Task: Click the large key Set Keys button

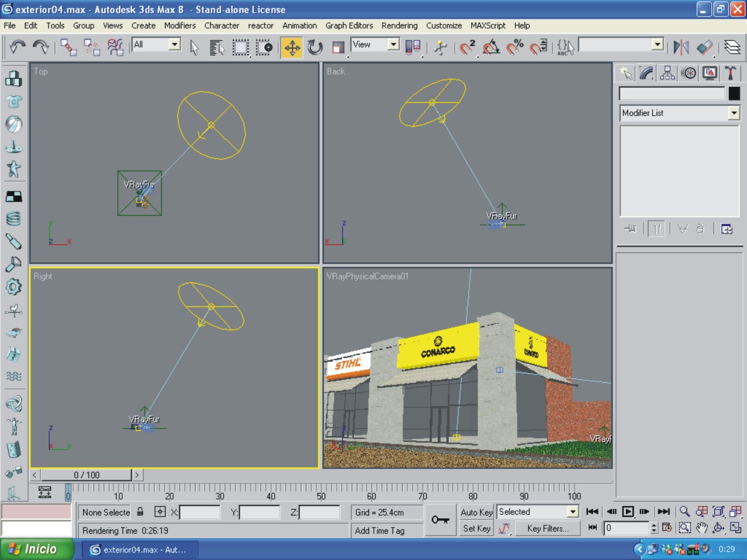Action: point(441,520)
